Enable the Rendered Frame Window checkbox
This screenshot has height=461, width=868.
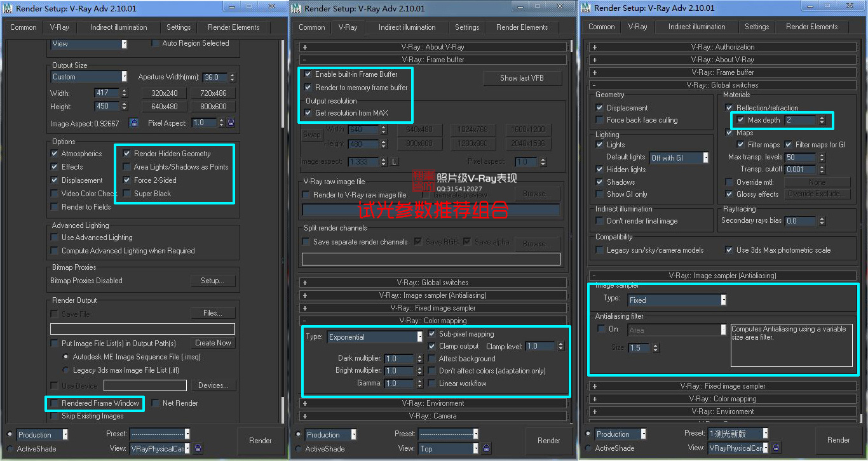coord(55,403)
